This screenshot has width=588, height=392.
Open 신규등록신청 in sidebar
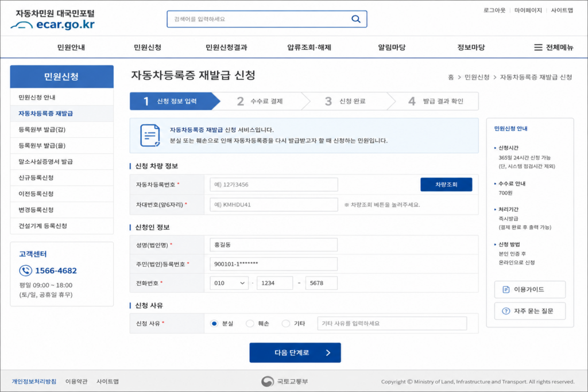pyautogui.click(x=62, y=178)
